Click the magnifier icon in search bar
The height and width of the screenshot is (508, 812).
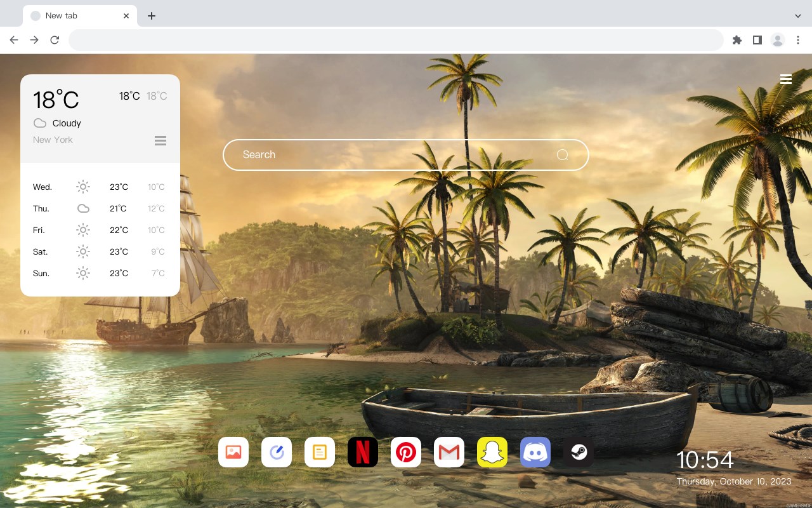click(x=562, y=155)
